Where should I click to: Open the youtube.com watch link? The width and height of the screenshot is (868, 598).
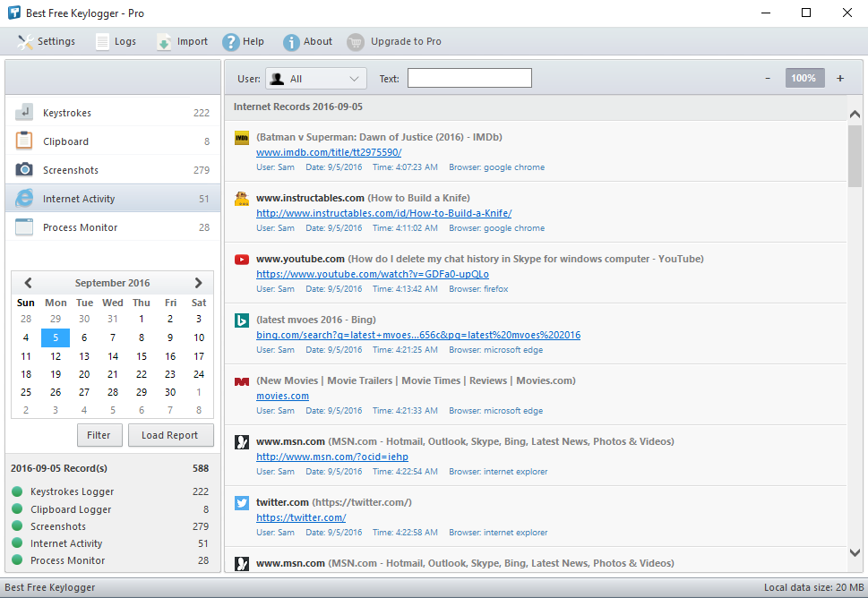[x=373, y=274]
